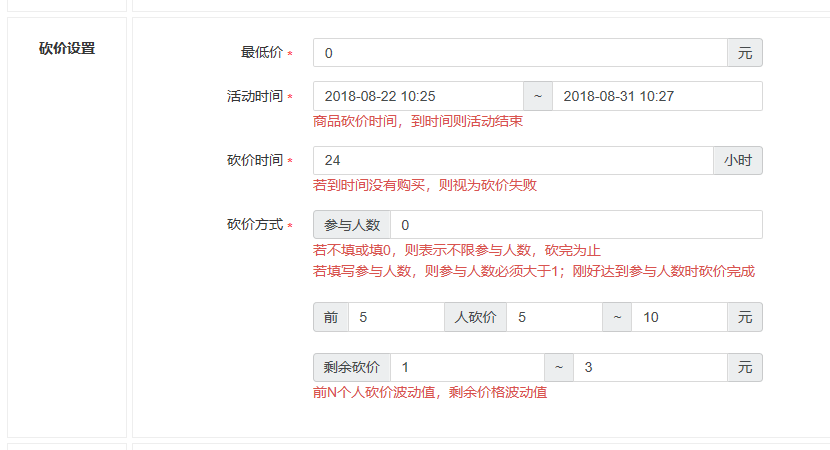The image size is (830, 450).
Task: Click the first N people input showing 5
Action: [x=396, y=317]
